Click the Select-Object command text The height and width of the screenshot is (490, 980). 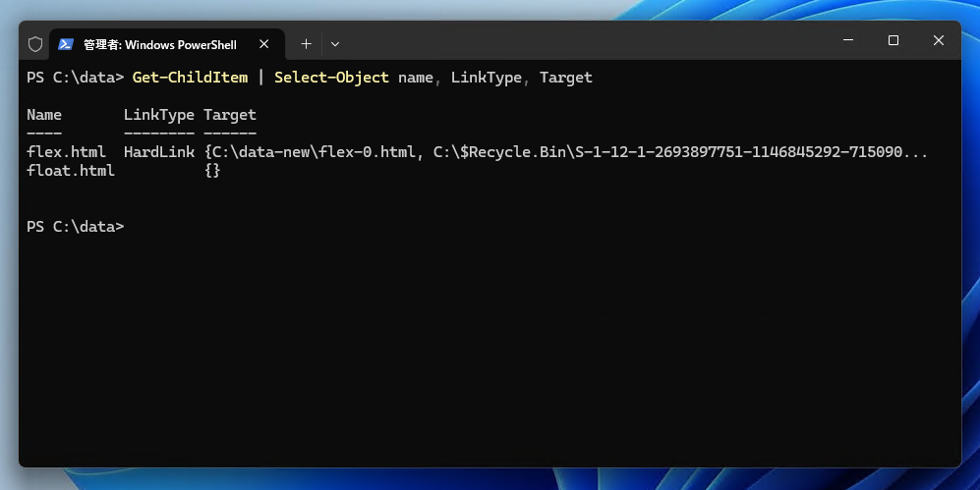[331, 78]
